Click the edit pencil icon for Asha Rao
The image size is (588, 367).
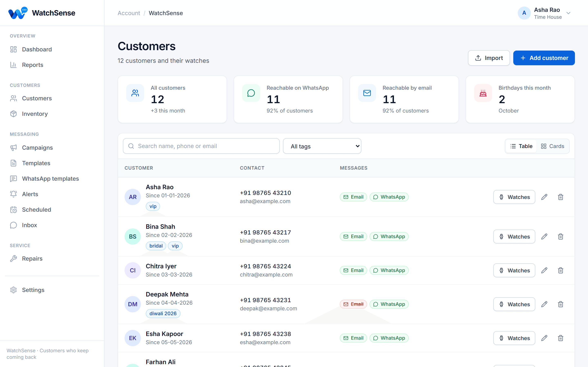pyautogui.click(x=544, y=197)
